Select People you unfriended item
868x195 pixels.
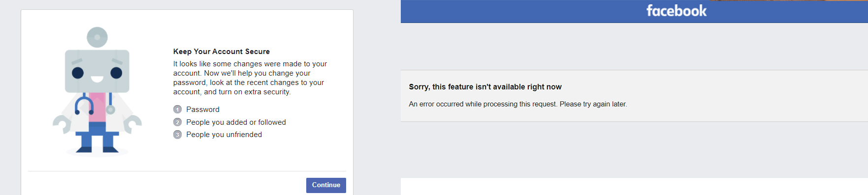coord(224,135)
